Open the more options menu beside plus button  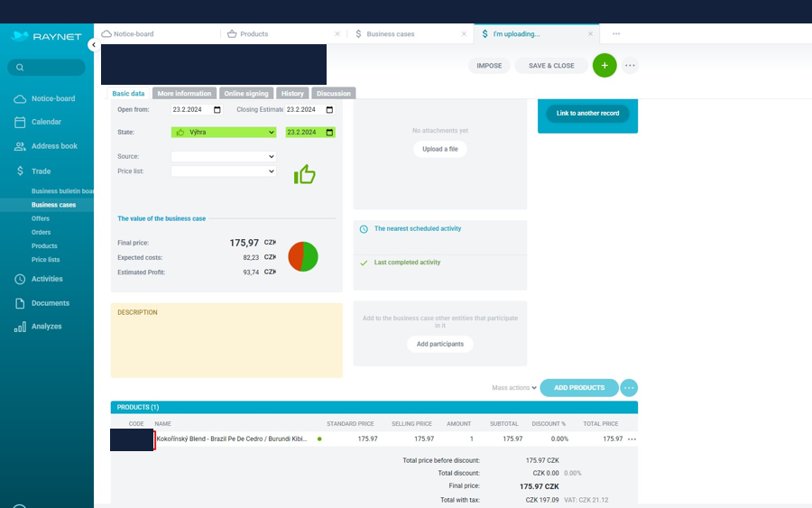(x=630, y=66)
